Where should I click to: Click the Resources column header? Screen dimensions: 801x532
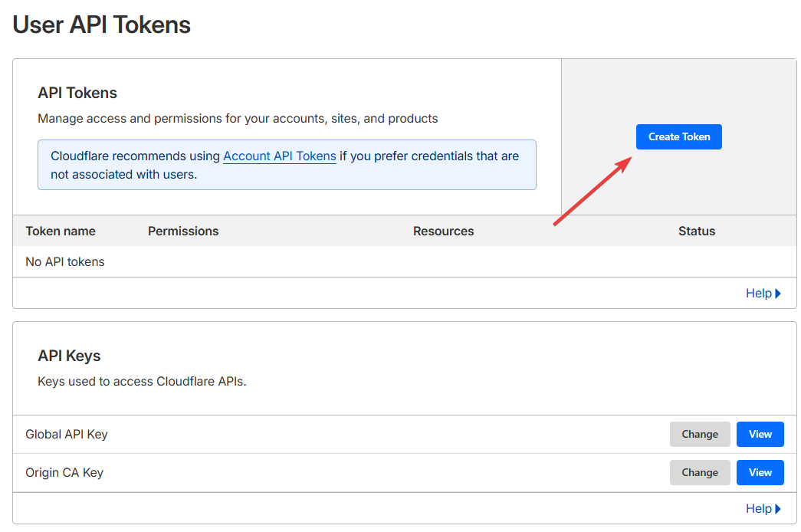443,231
